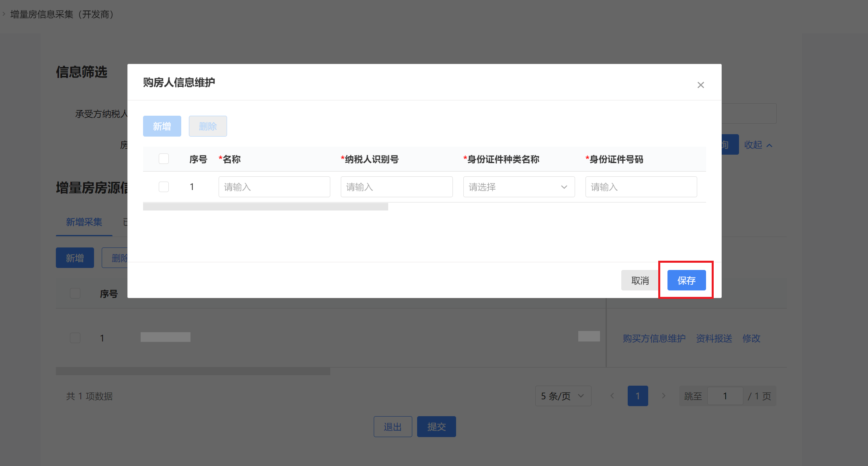Open the 身份证件种类名称 dropdown
This screenshot has width=868, height=466.
(x=518, y=187)
